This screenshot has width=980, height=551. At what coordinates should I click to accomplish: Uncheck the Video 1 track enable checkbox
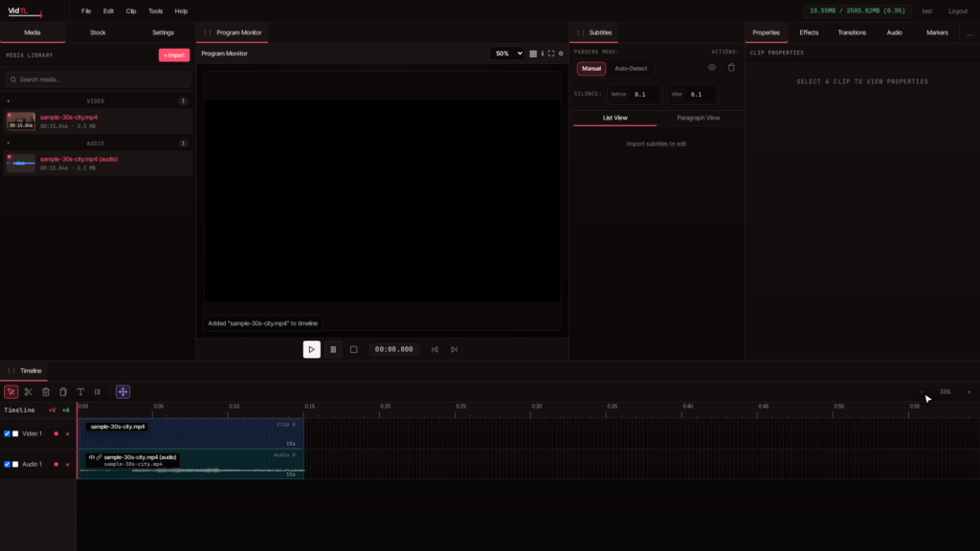pyautogui.click(x=7, y=433)
